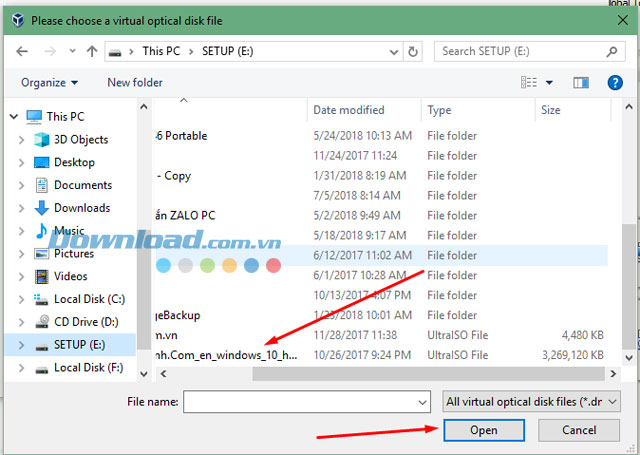This screenshot has height=455, width=640.
Task: Open Documents in the sidebar
Action: 83,185
